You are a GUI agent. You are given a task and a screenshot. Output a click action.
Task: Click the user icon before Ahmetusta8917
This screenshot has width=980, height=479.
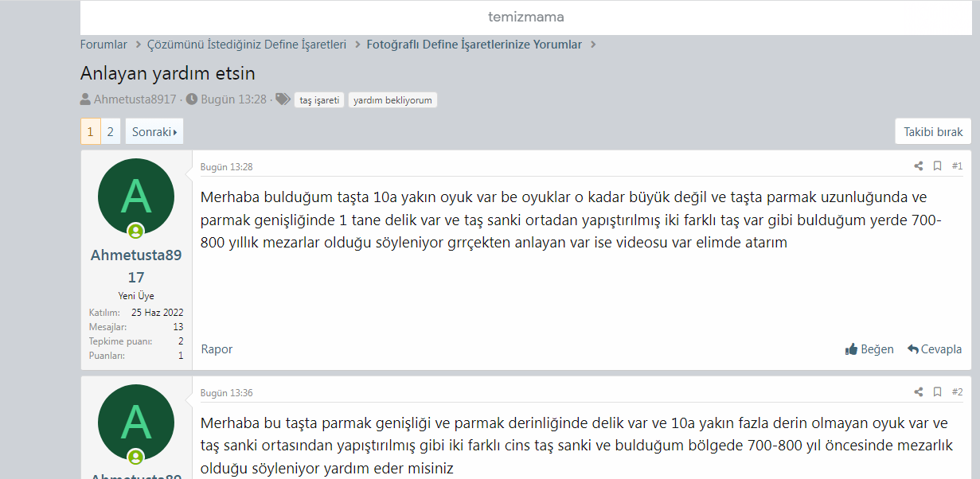point(85,99)
